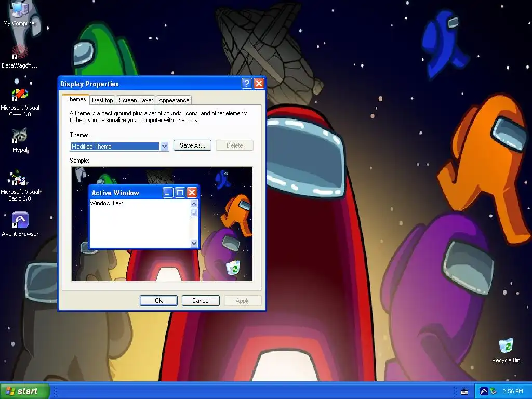532x399 pixels.
Task: Select the Microsoft Visual C++ 6.0 shortcut
Action: [x=20, y=102]
